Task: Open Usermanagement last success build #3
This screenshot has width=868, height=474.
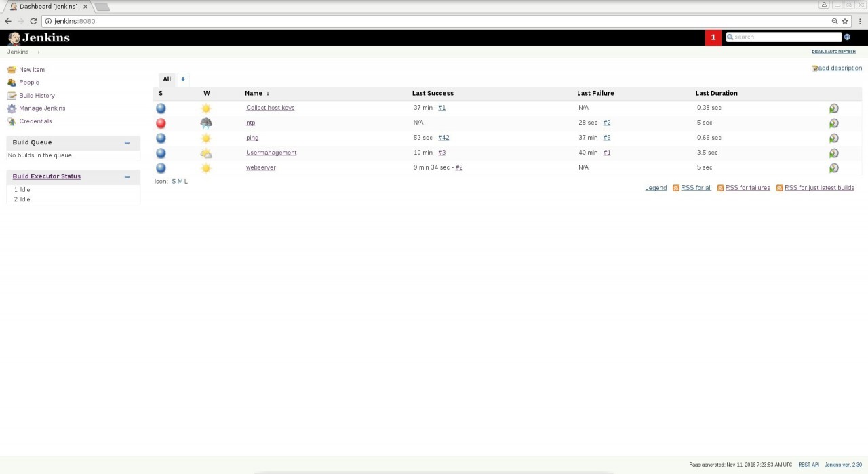Action: [441, 153]
